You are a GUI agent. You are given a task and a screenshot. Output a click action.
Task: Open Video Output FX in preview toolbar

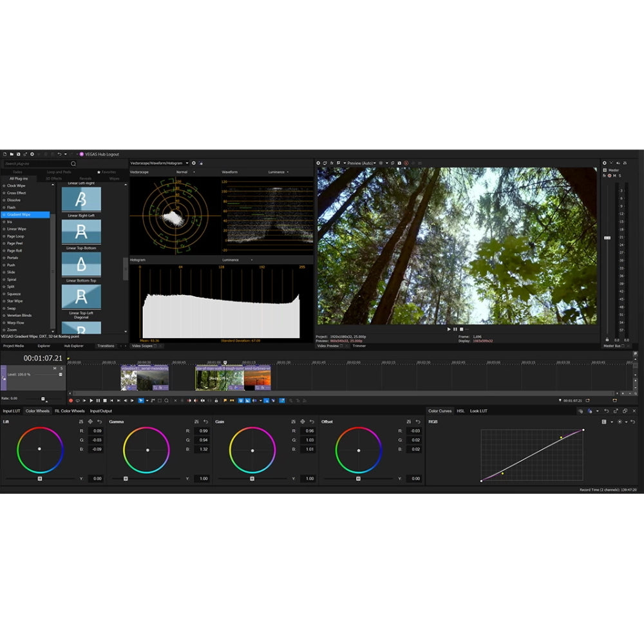point(330,163)
